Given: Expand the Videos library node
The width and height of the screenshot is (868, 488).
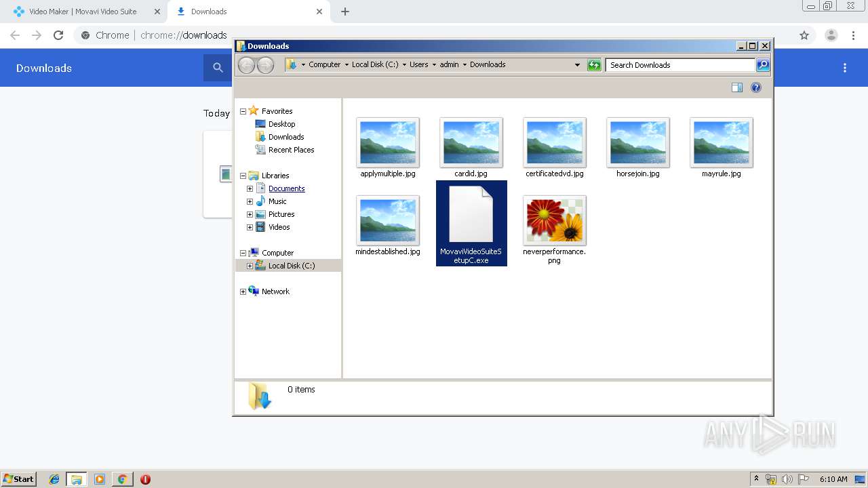Looking at the screenshot, I should click(x=250, y=227).
